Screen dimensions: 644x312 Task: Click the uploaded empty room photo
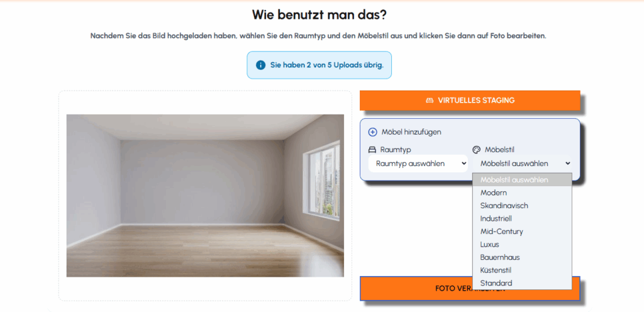[206, 196]
